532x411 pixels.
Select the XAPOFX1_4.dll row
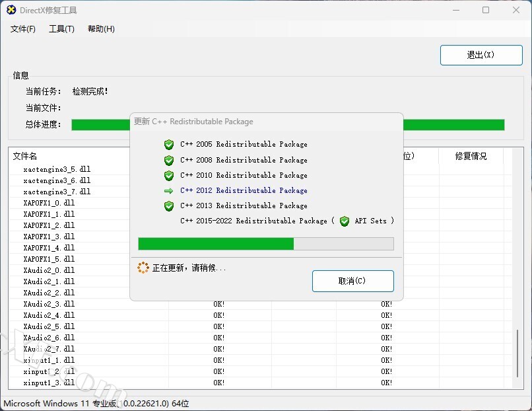point(260,248)
